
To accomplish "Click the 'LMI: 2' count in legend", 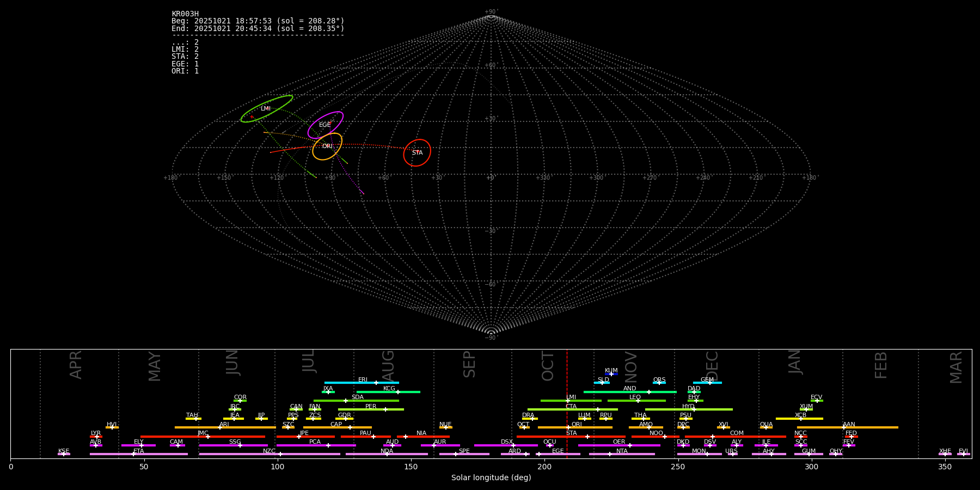I will (185, 50).
